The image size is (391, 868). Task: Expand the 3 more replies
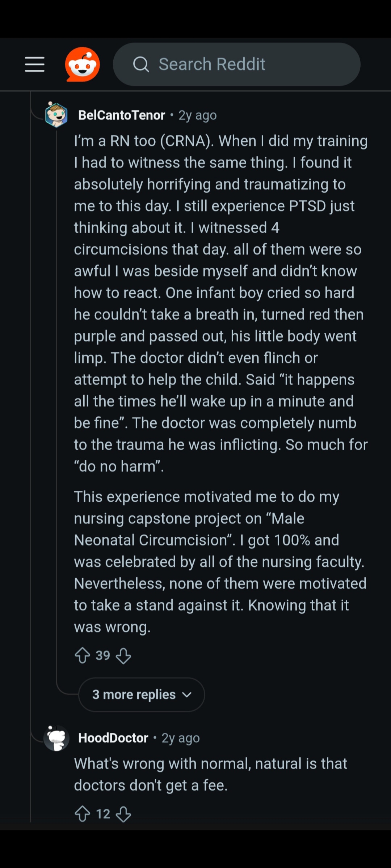pos(142,694)
